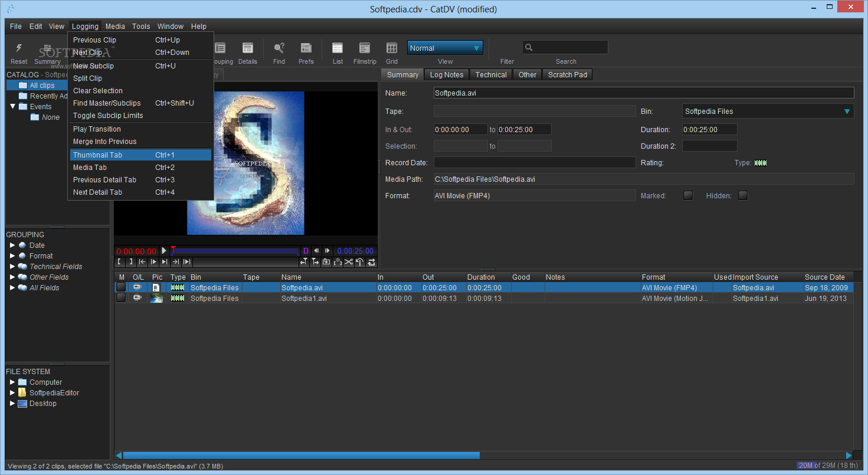
Task: Toggle the Marked checkbox
Action: (x=688, y=195)
